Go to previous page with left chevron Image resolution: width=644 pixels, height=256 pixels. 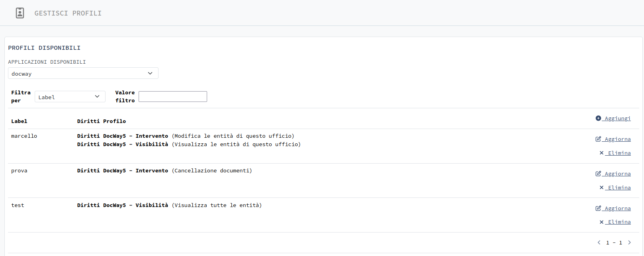[599, 242]
